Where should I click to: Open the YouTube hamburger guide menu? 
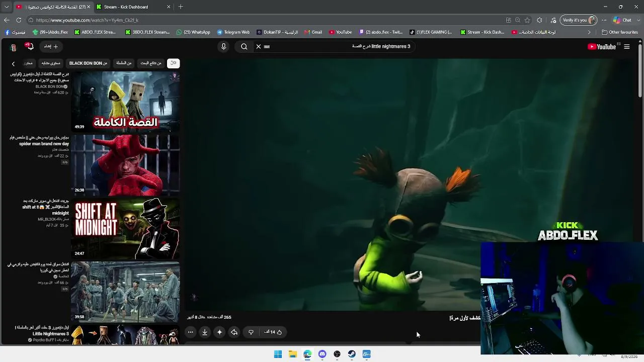627,47
